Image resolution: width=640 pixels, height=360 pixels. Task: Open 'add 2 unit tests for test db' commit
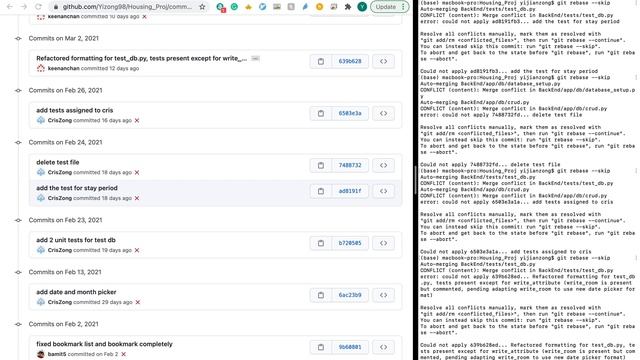(x=76, y=240)
